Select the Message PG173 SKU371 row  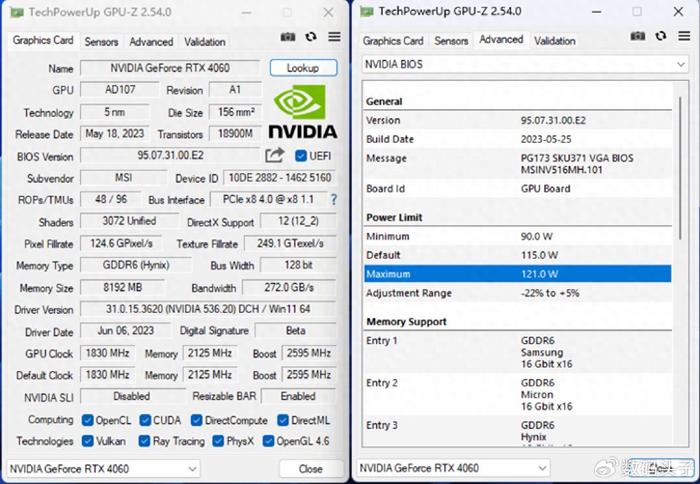(x=517, y=164)
